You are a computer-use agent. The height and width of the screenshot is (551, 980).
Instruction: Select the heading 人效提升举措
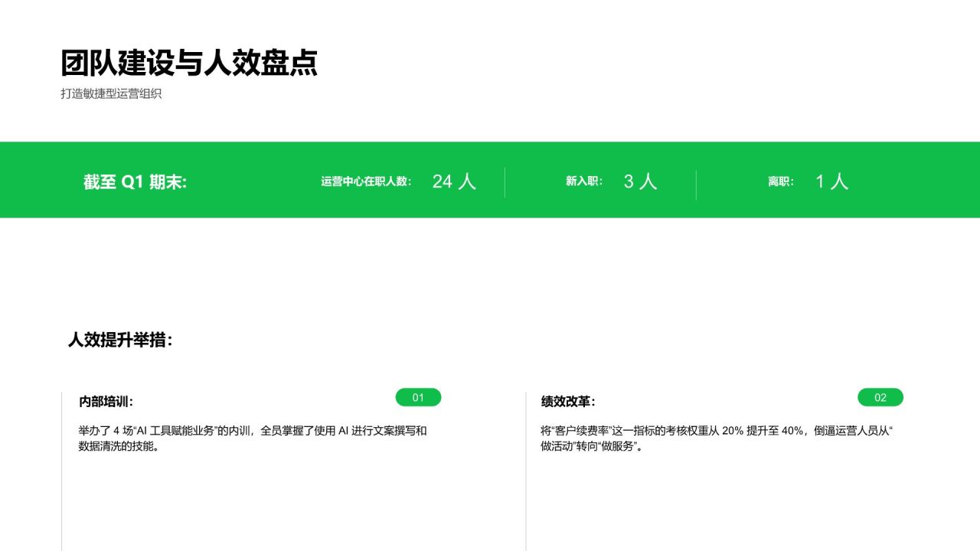tap(121, 341)
